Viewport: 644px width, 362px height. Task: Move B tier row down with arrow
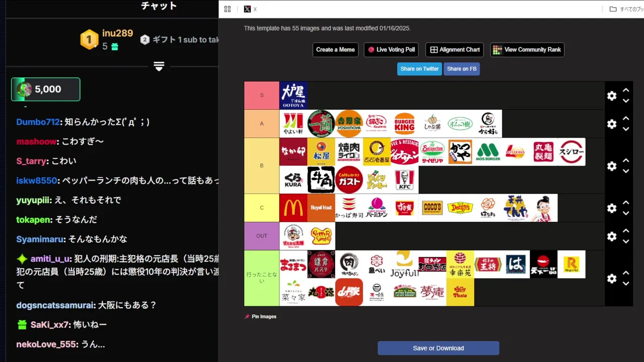coord(626,171)
